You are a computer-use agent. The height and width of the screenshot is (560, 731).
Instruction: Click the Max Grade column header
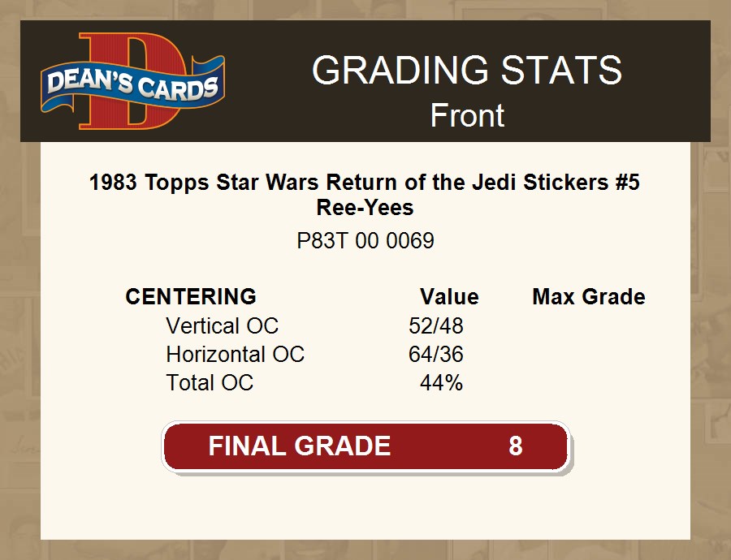[589, 296]
